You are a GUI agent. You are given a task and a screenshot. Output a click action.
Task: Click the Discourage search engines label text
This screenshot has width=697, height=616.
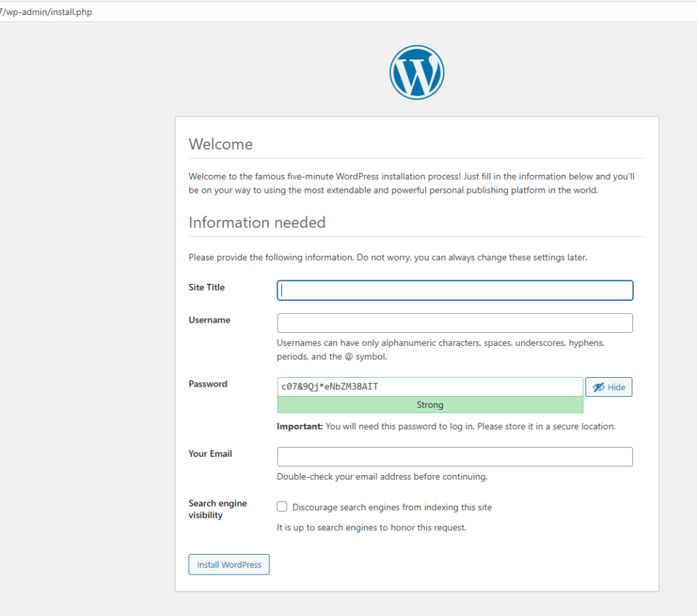(x=391, y=507)
